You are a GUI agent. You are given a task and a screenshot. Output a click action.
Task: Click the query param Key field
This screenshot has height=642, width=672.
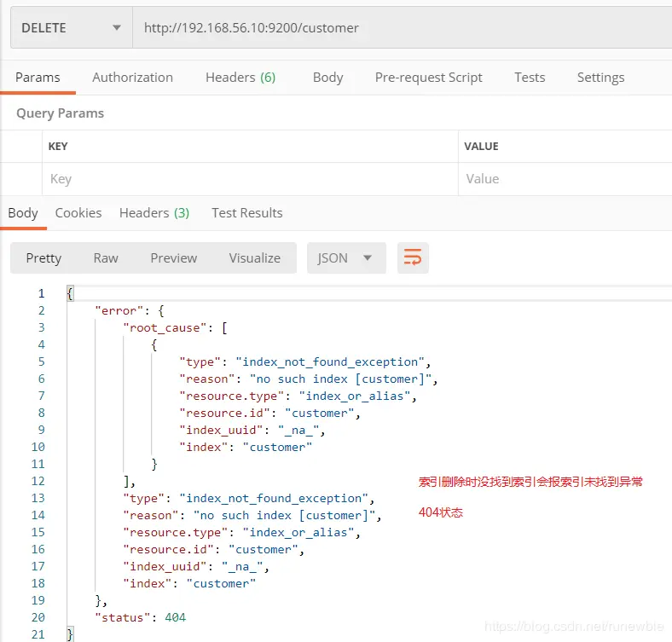(247, 179)
